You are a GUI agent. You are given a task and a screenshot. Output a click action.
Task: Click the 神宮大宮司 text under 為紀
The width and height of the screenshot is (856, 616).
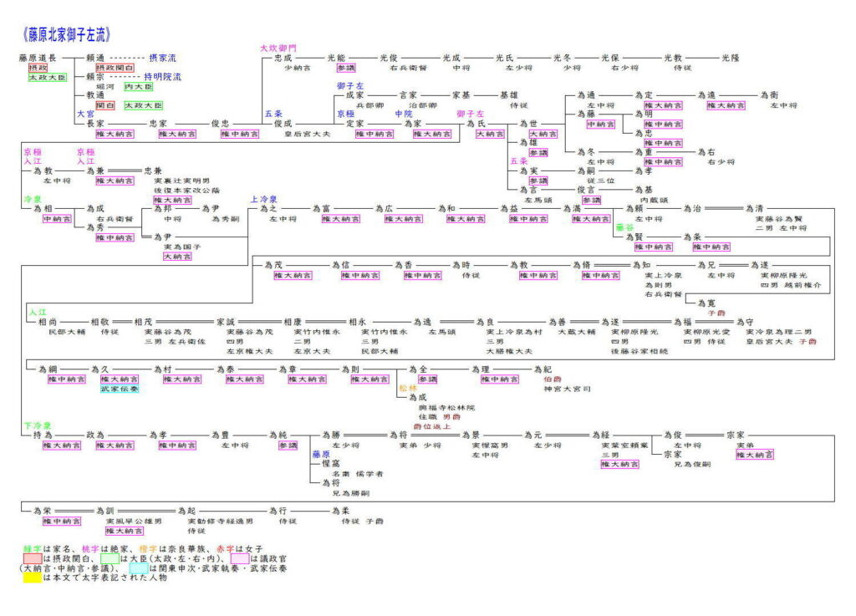tap(568, 389)
